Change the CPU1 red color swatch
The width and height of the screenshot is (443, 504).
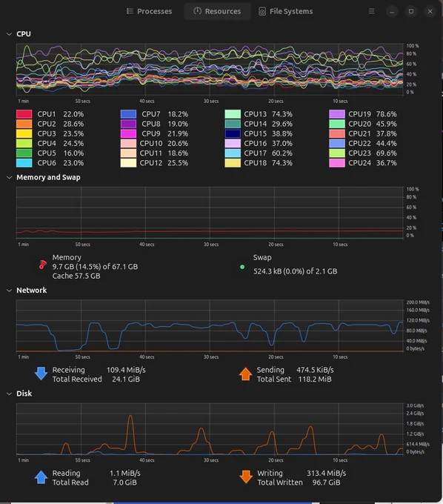pos(24,114)
